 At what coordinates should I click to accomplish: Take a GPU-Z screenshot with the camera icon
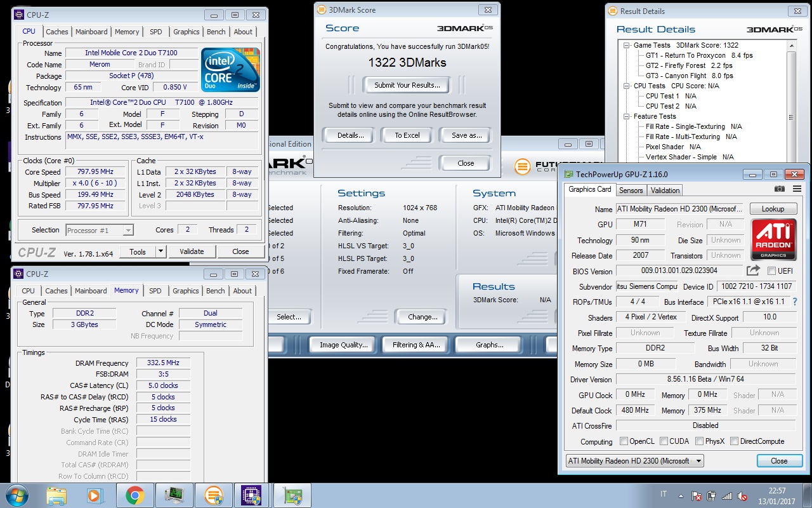pos(780,189)
